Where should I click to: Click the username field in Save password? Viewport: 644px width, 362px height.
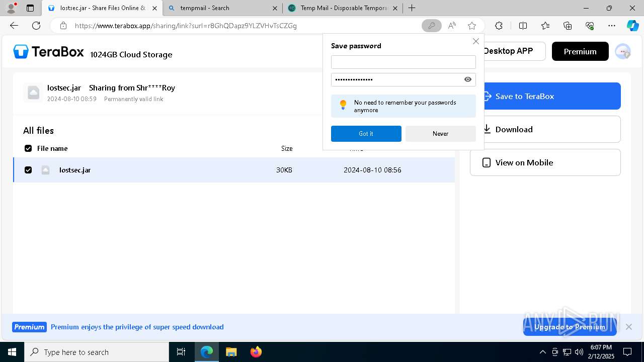click(x=403, y=62)
